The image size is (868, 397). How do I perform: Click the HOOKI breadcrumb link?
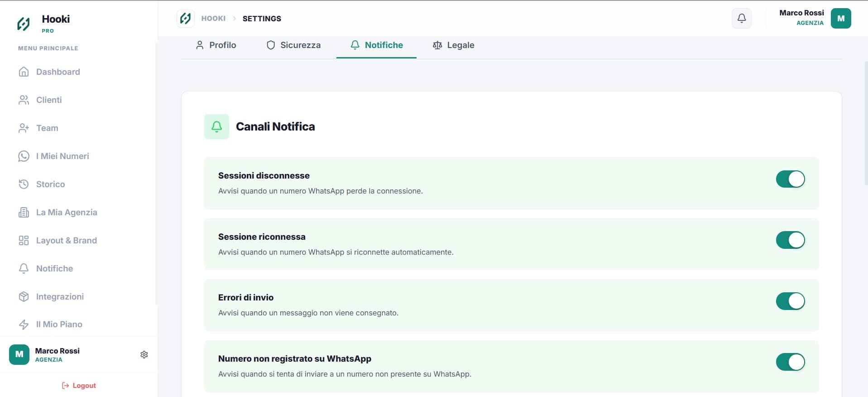point(213,19)
